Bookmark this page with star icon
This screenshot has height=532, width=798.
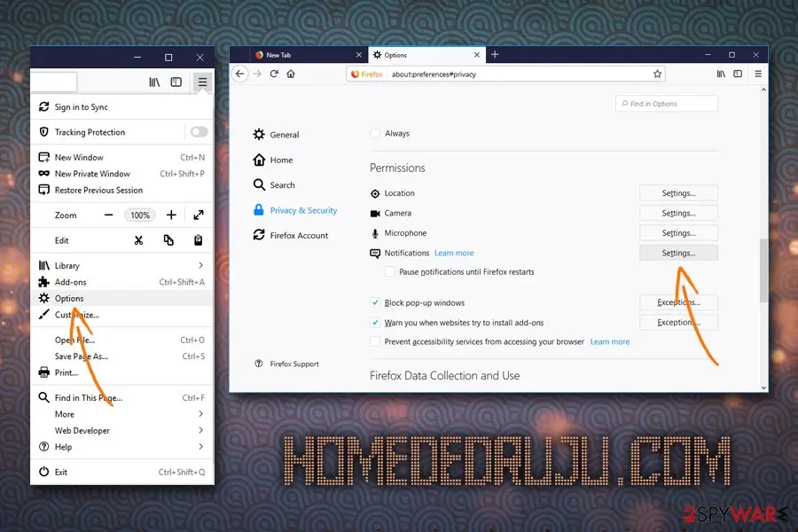tap(657, 74)
